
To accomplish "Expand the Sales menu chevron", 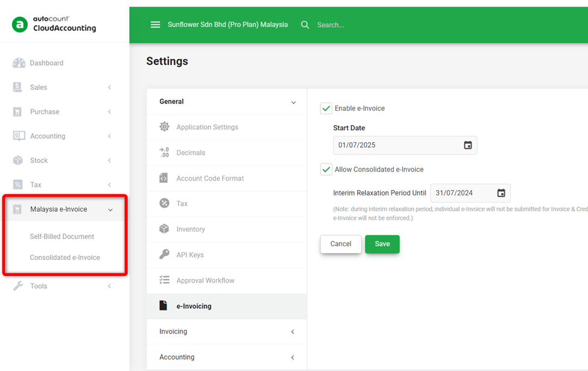I will [x=110, y=87].
